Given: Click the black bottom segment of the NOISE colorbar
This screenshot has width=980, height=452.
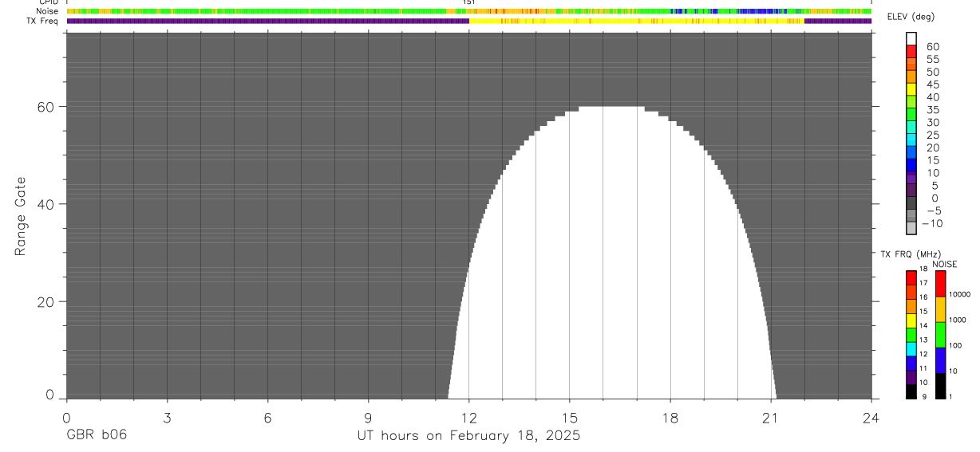Looking at the screenshot, I should pos(940,385).
